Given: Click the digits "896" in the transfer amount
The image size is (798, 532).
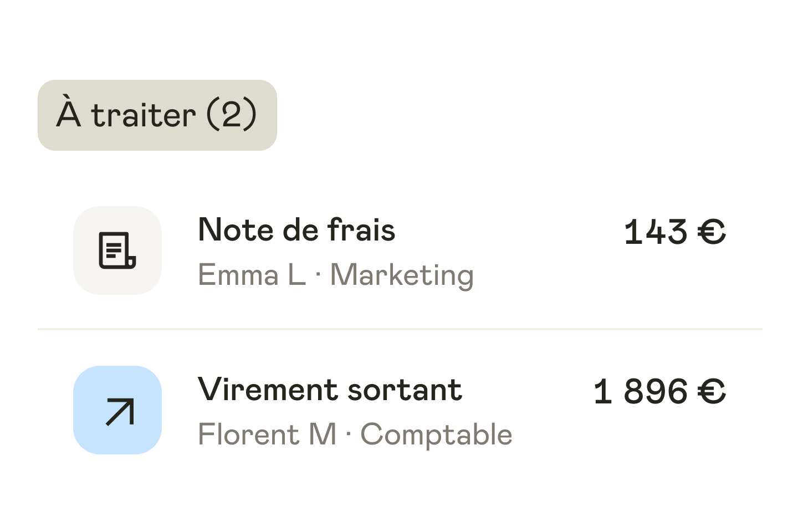Looking at the screenshot, I should click(x=656, y=391).
